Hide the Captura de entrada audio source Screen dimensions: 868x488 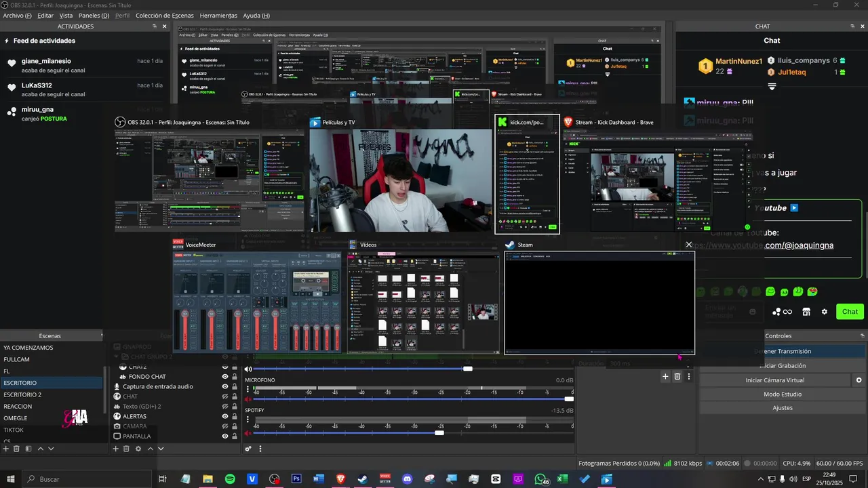(x=225, y=386)
